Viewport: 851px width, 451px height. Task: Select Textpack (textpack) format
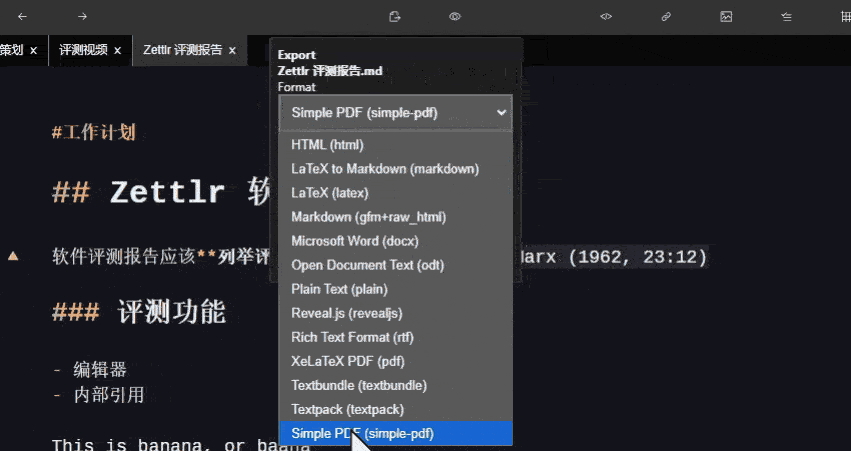396,409
